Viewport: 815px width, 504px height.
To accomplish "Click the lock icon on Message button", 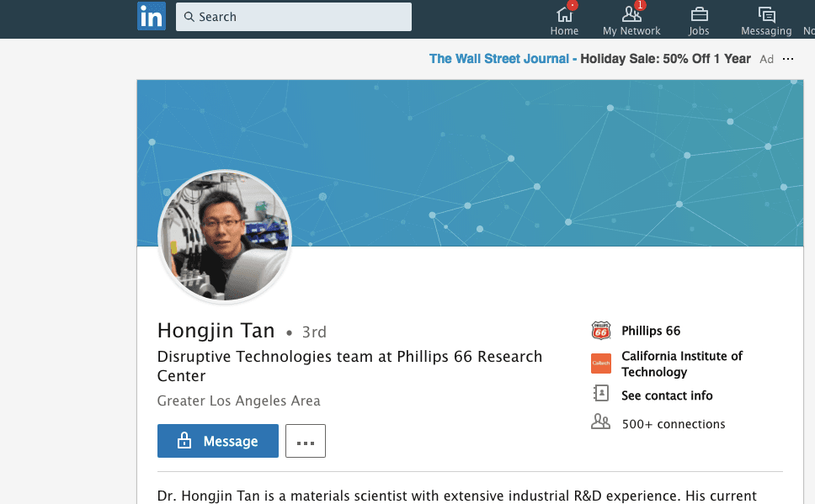I will 184,440.
